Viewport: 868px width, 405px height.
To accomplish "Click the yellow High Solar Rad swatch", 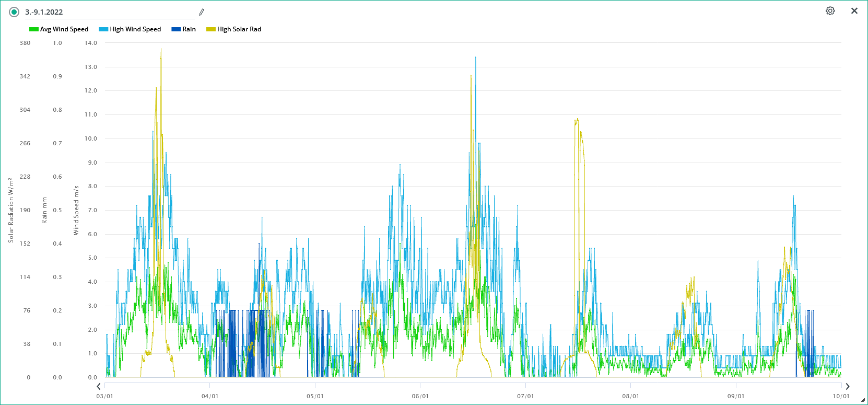I will 211,29.
